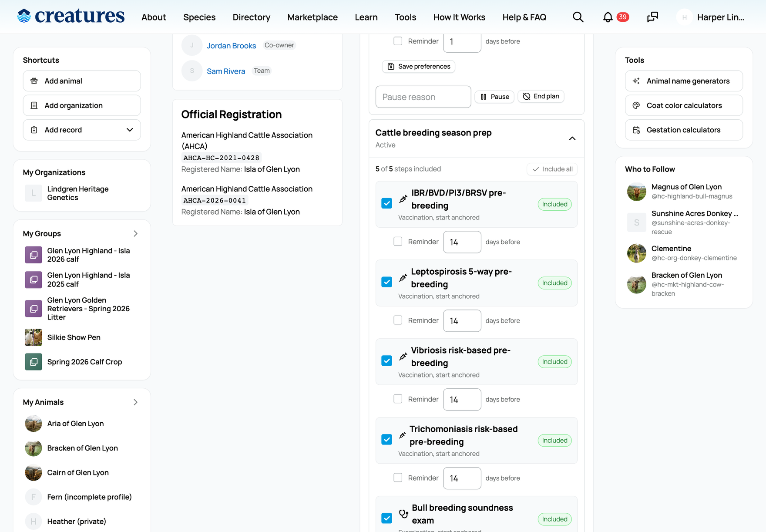Click Add animal shortcut

click(82, 81)
